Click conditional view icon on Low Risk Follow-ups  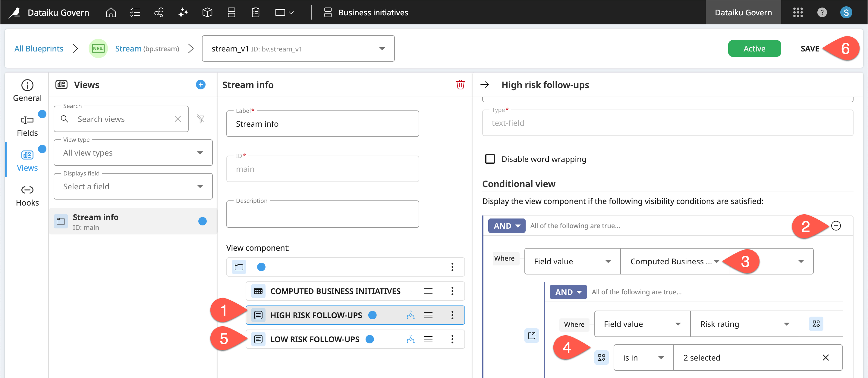pyautogui.click(x=410, y=339)
